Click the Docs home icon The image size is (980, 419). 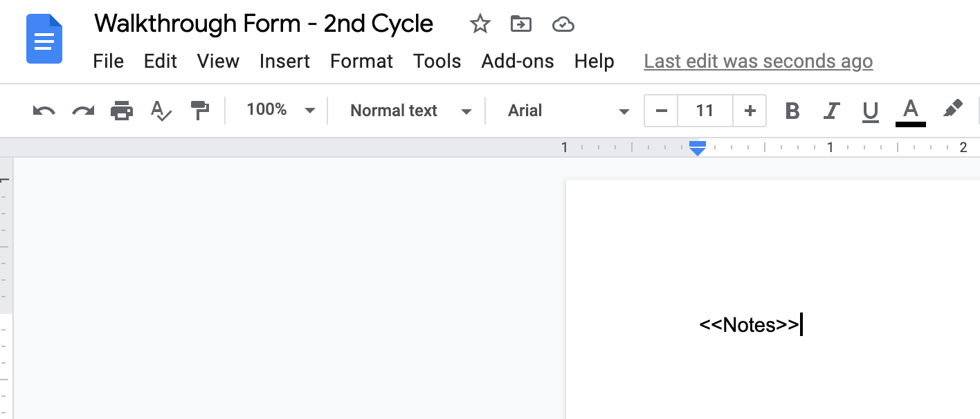[x=44, y=39]
